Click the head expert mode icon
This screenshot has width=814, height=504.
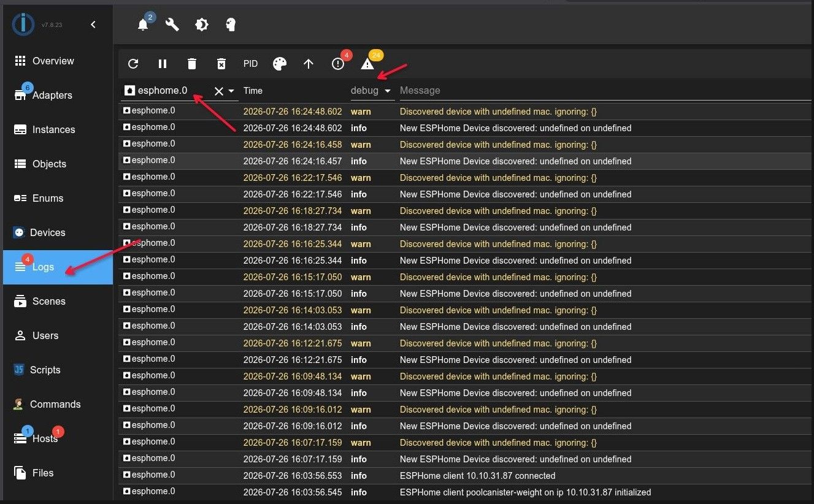[231, 25]
